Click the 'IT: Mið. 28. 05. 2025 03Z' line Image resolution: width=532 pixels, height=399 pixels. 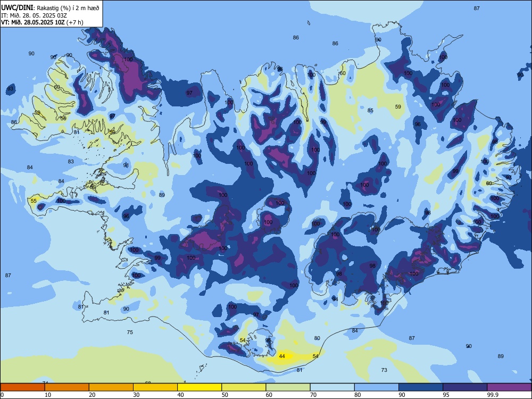34,15
